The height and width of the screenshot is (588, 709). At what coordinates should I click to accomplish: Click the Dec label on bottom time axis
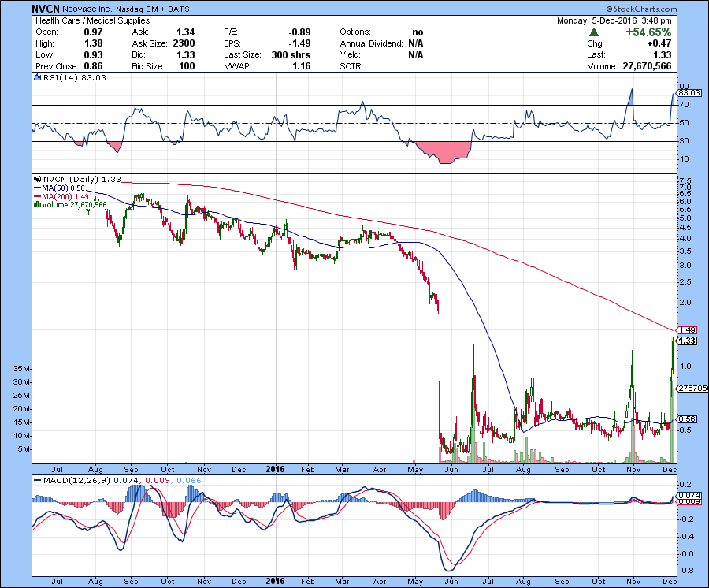click(x=669, y=581)
